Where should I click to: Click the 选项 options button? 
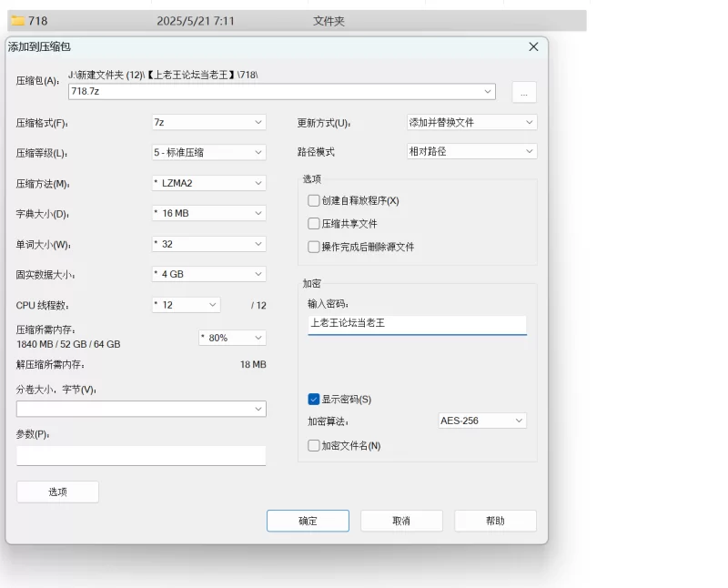coord(57,492)
